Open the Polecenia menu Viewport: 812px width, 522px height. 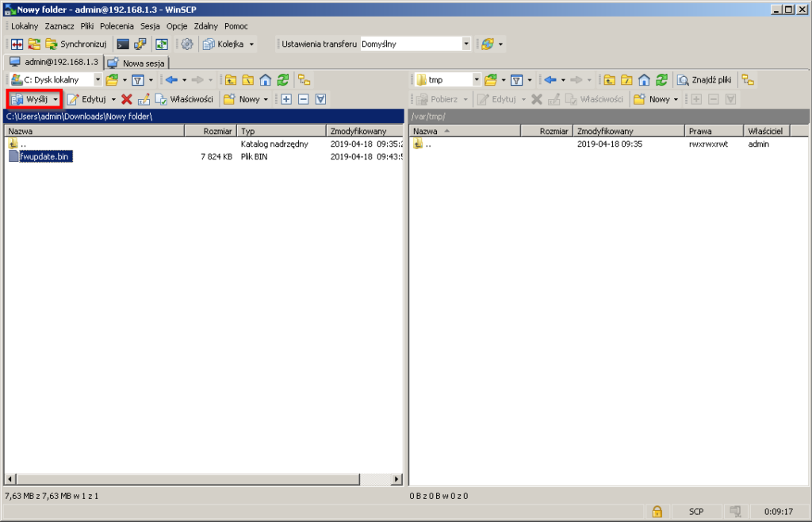(117, 26)
